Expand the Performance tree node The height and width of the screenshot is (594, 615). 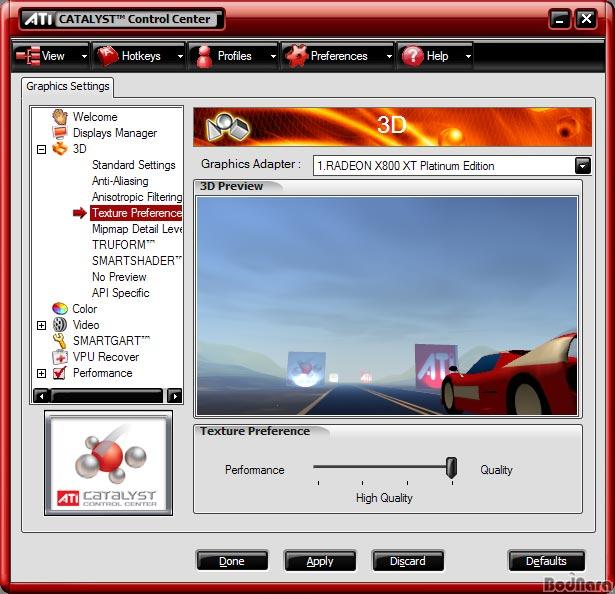(x=41, y=373)
